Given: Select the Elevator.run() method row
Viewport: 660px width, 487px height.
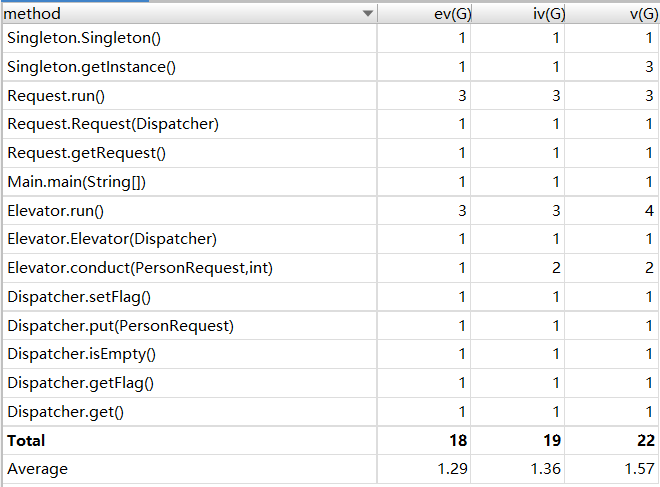Looking at the screenshot, I should tap(330, 210).
